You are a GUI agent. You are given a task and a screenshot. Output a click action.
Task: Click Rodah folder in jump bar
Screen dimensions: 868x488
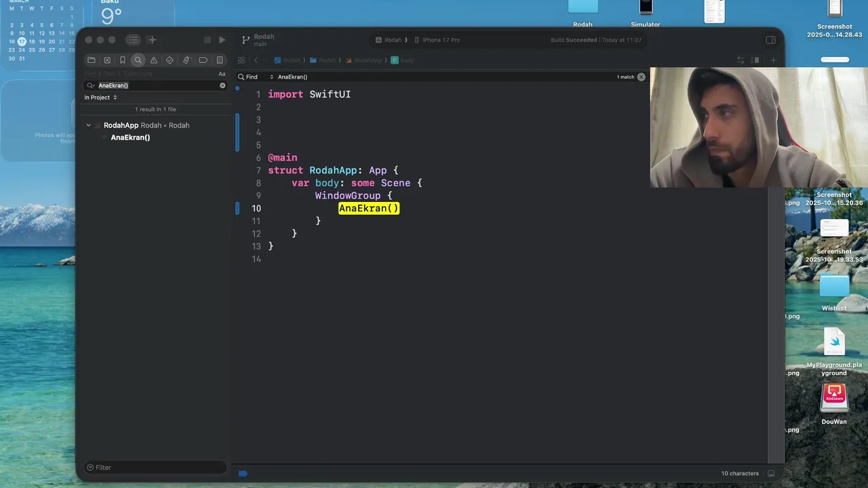323,60
